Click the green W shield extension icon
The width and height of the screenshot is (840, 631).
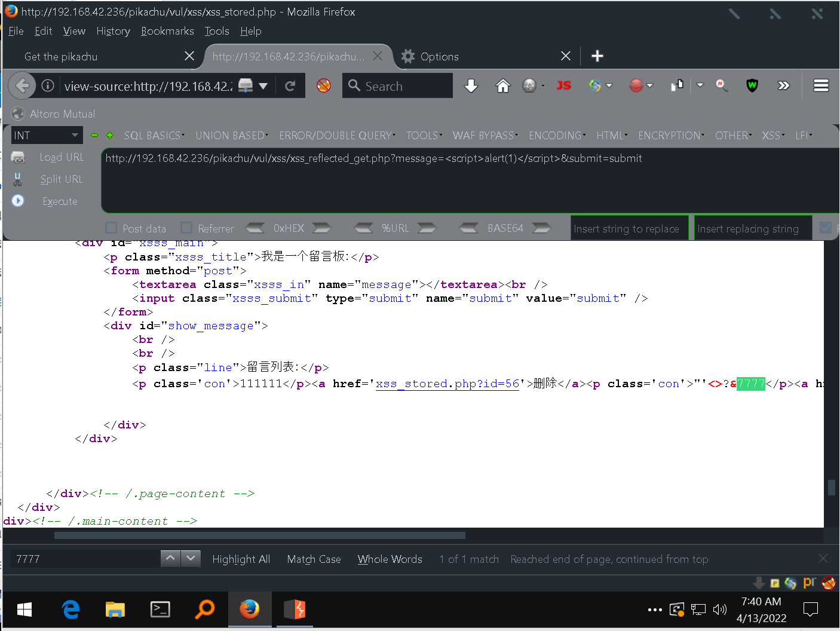(x=752, y=86)
